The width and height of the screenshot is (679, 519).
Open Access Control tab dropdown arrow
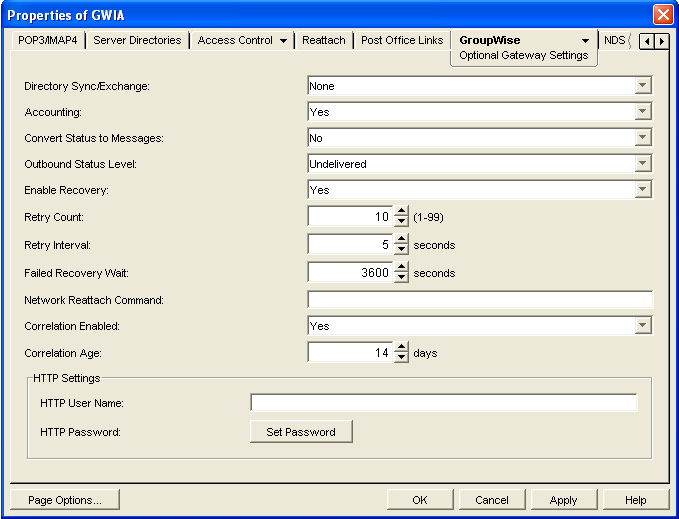283,41
